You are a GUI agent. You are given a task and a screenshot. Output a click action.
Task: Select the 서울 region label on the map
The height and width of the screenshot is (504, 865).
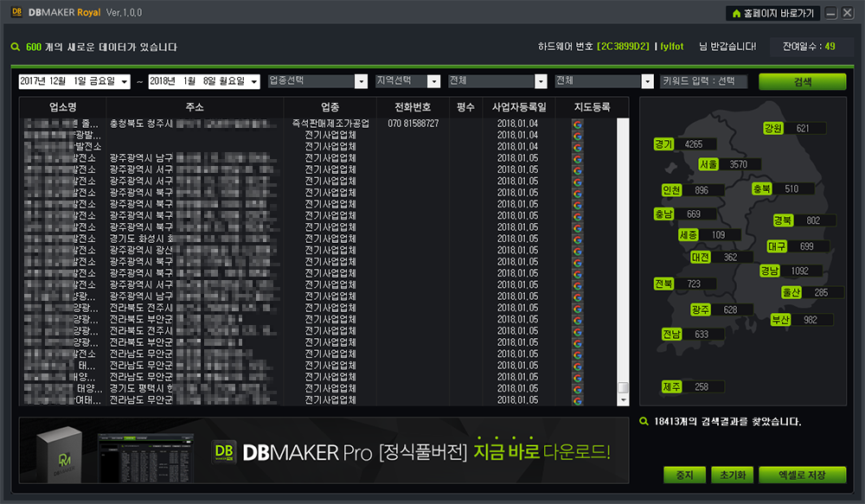(x=708, y=164)
